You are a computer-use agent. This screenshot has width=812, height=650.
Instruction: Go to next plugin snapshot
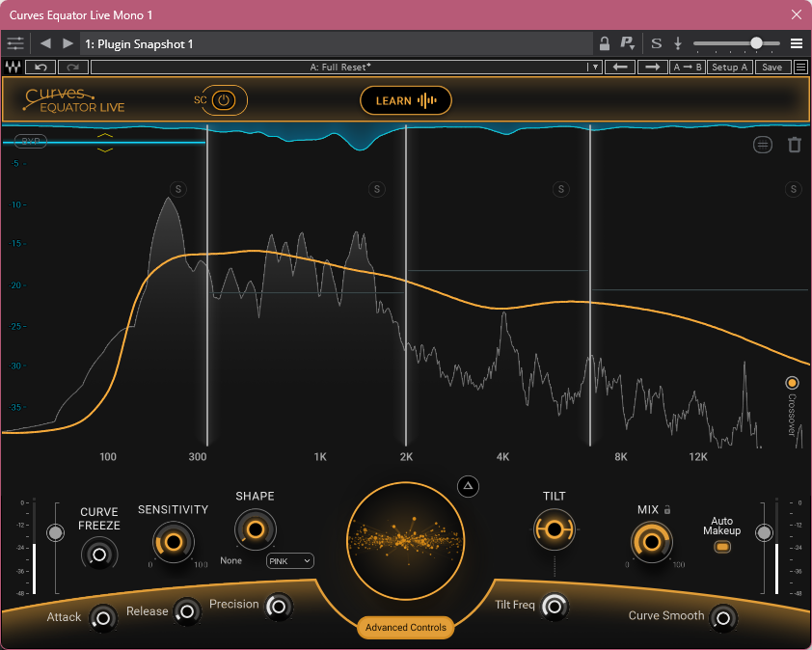pos(68,43)
